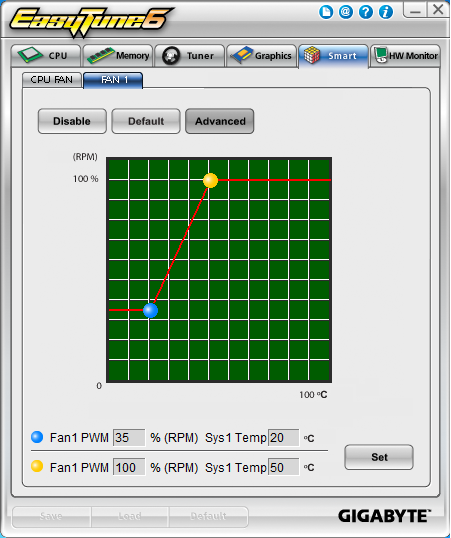
Task: Click the Default fan mode button
Action: pyautogui.click(x=146, y=121)
